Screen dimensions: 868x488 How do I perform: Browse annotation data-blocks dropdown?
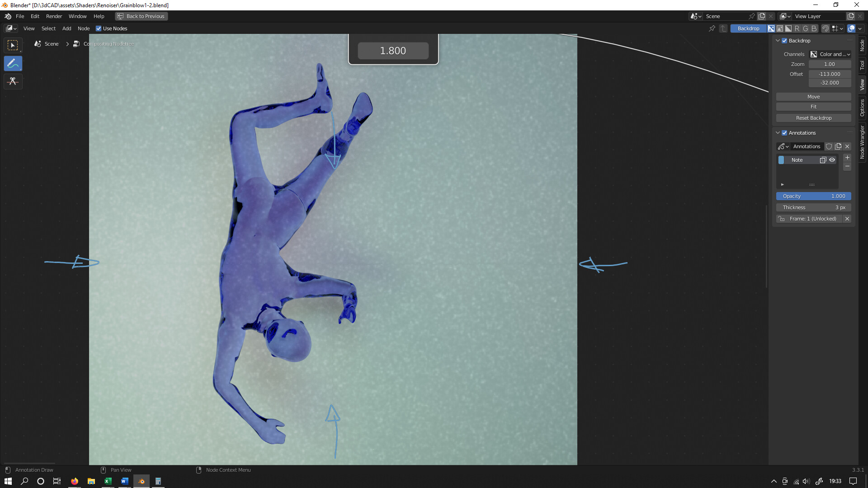click(x=783, y=146)
